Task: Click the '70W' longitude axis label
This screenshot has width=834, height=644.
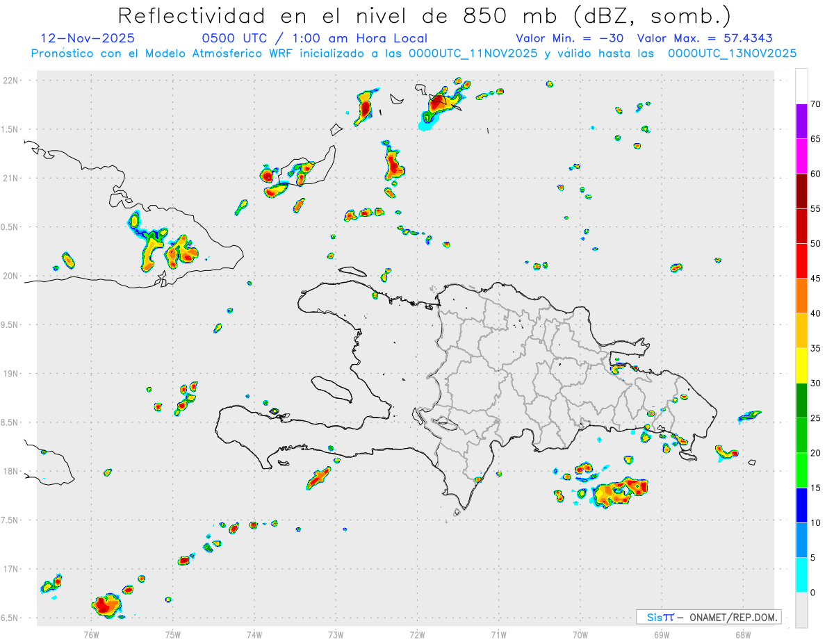Action: [580, 634]
